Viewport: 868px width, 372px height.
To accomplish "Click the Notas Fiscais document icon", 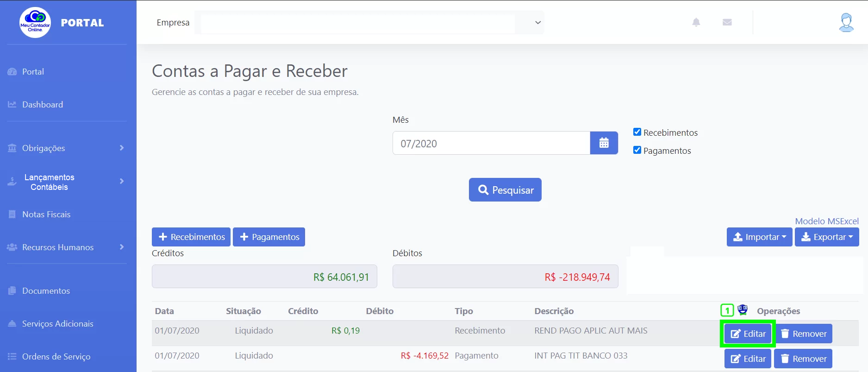I will pos(12,214).
